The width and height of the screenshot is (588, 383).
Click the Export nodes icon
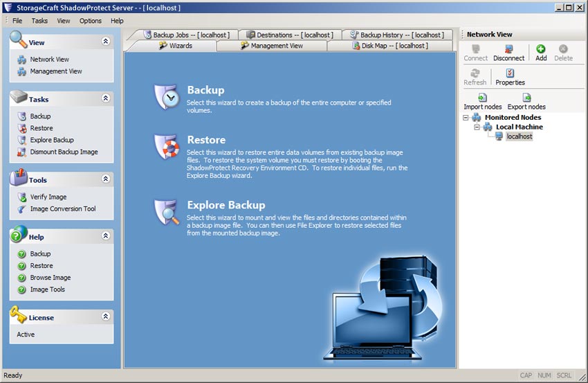click(526, 98)
